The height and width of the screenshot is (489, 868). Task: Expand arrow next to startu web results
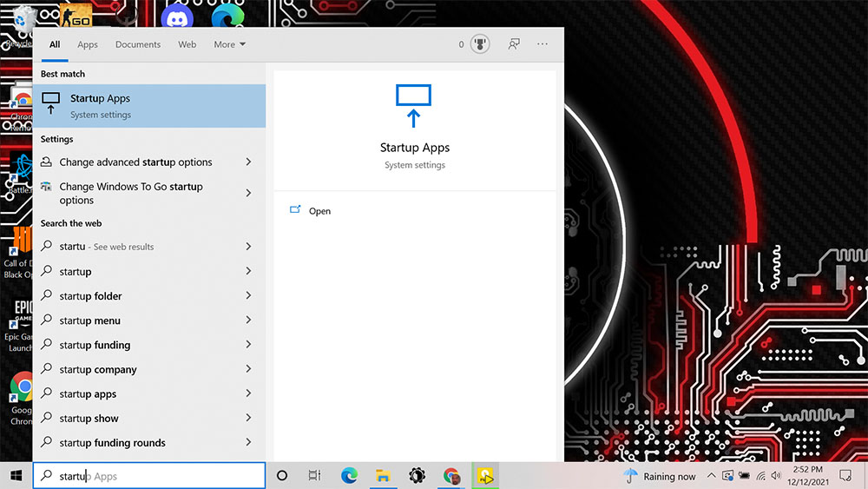pos(248,246)
